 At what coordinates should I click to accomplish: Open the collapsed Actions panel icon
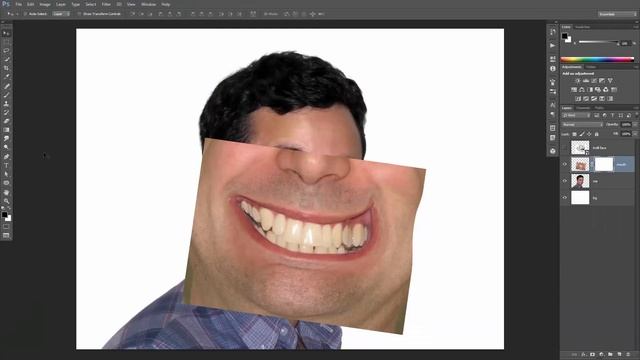(x=553, y=46)
